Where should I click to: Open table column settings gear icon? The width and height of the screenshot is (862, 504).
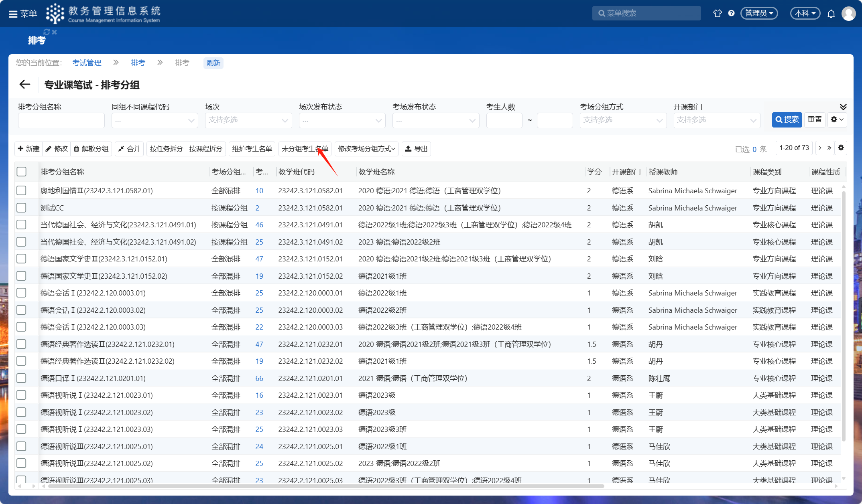pos(841,148)
